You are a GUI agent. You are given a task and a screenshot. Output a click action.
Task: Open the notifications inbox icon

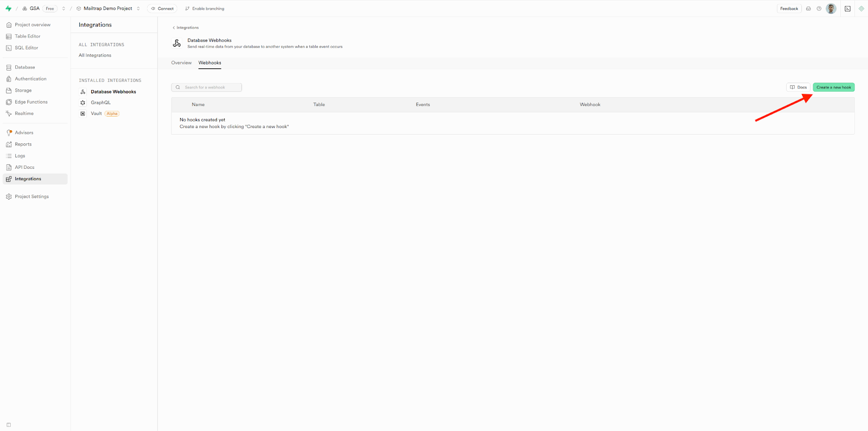808,9
